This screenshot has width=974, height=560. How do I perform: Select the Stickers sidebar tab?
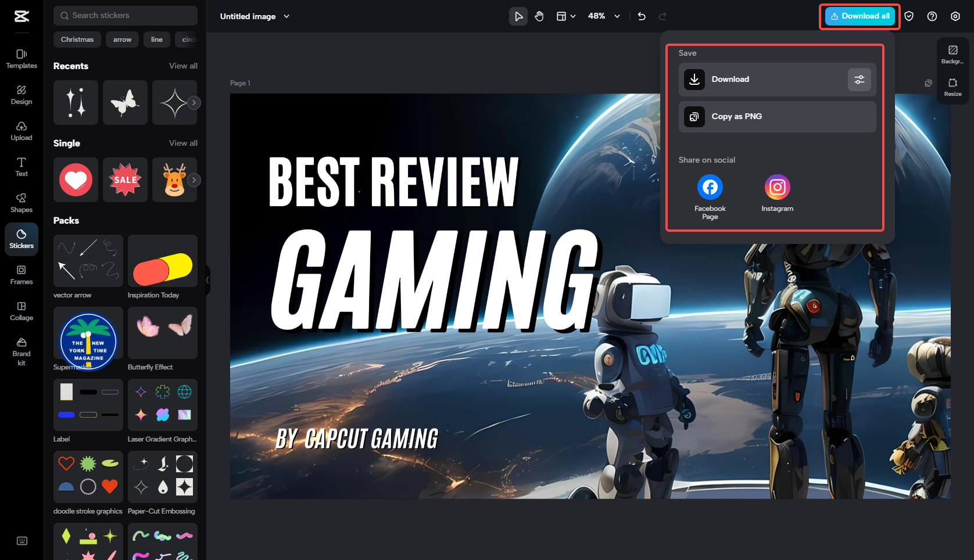tap(22, 239)
